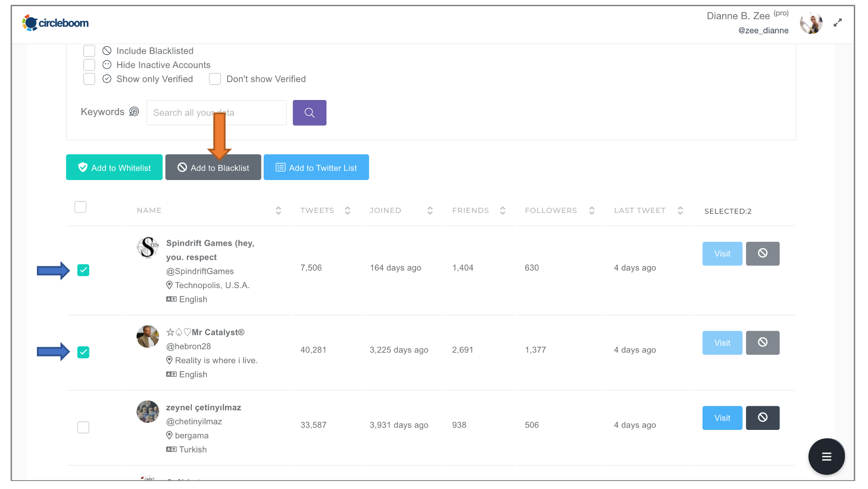Sort table by Last Tweet column arrows
868x489 pixels.
680,211
